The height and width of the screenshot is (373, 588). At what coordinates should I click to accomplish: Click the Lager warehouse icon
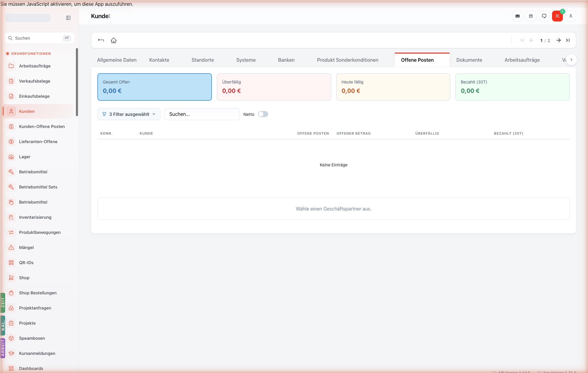pyautogui.click(x=11, y=157)
